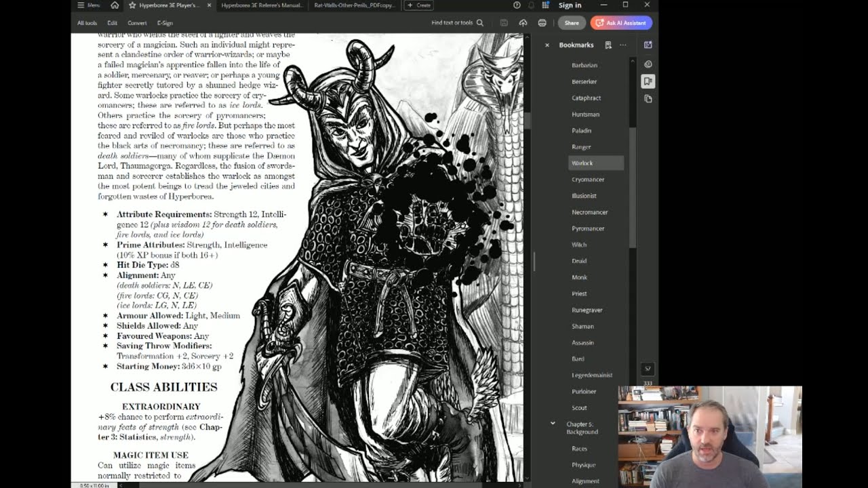Viewport: 868px width, 488px height.
Task: Open the apps grid icon
Action: (546, 5)
